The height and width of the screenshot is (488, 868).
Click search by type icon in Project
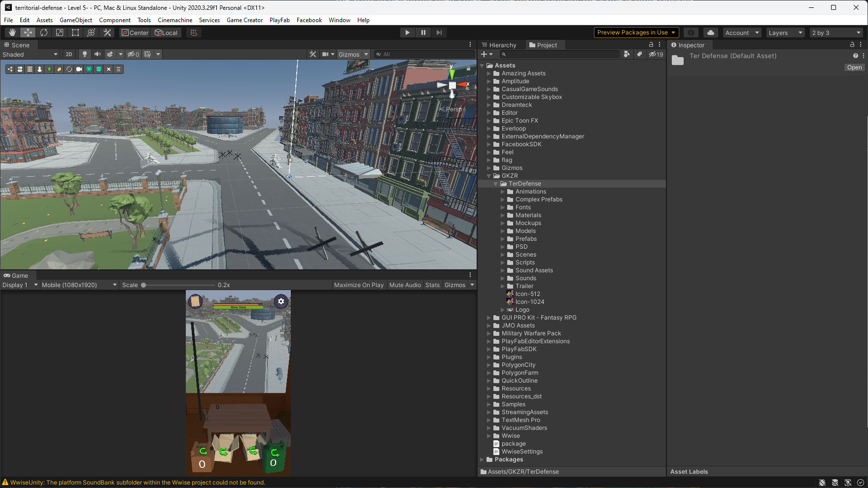point(627,54)
